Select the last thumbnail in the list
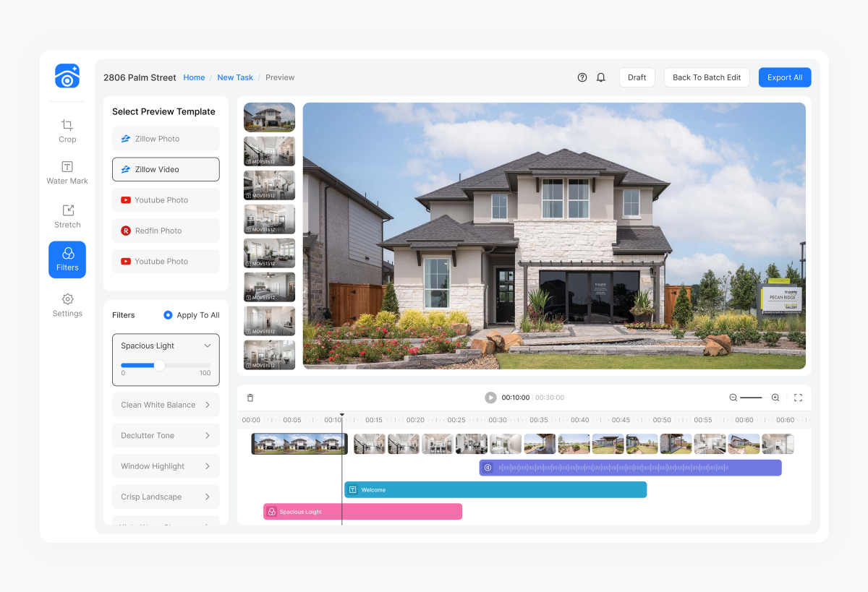This screenshot has width=868, height=592. [x=269, y=355]
